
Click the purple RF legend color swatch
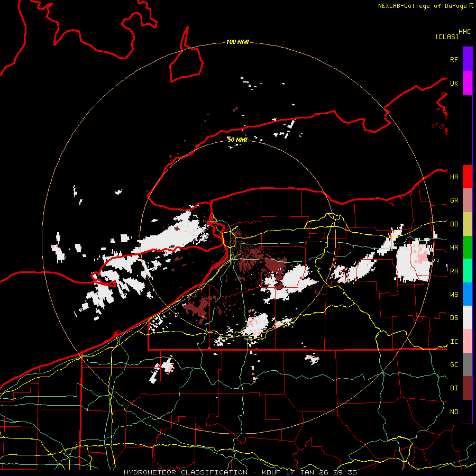tap(467, 59)
